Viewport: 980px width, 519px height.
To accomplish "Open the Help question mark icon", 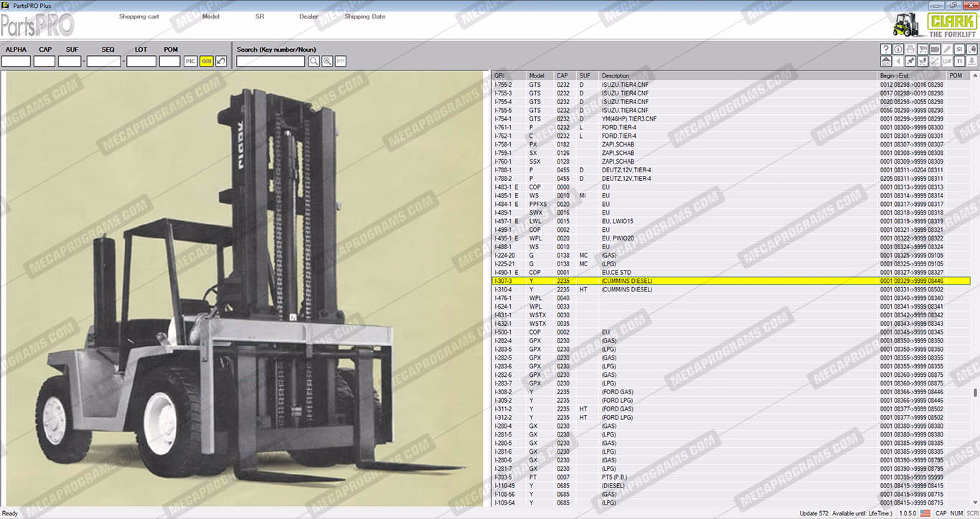I will (x=886, y=49).
